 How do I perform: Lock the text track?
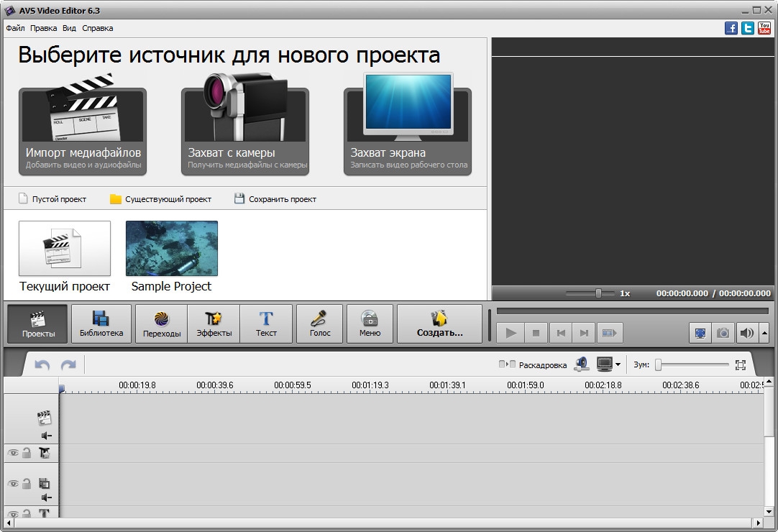[27, 513]
